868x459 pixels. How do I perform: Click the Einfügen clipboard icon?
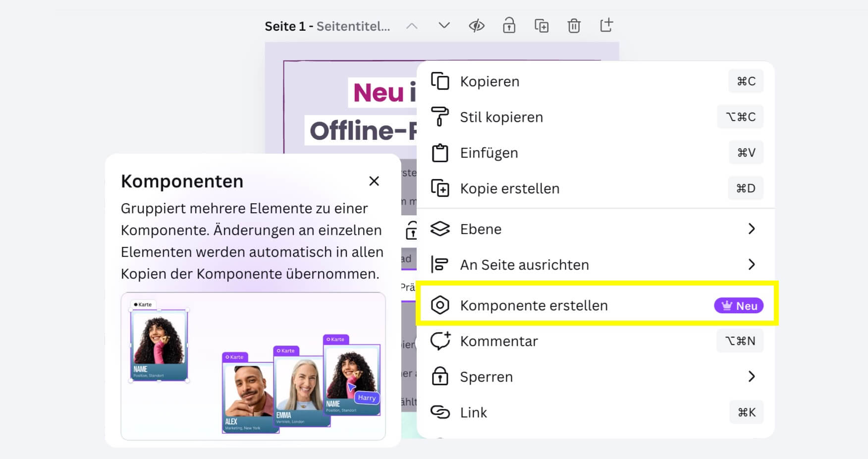(x=439, y=153)
